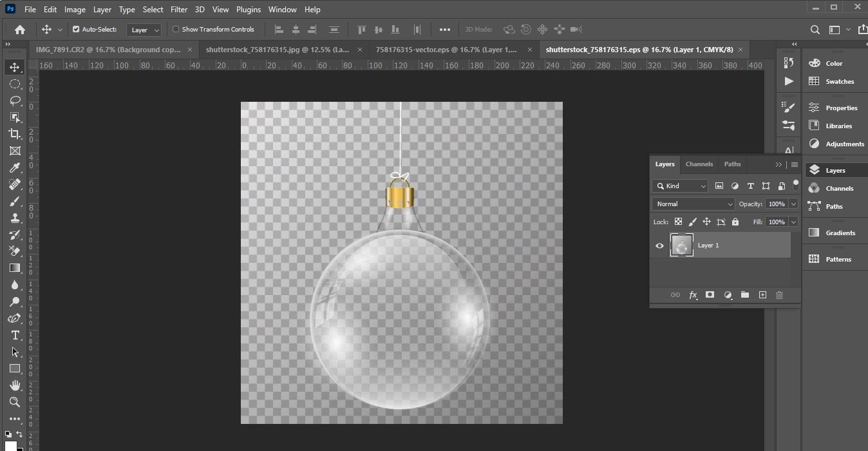Delete Layer 1 with the trash icon
Viewport: 868px width, 451px height.
click(779, 294)
